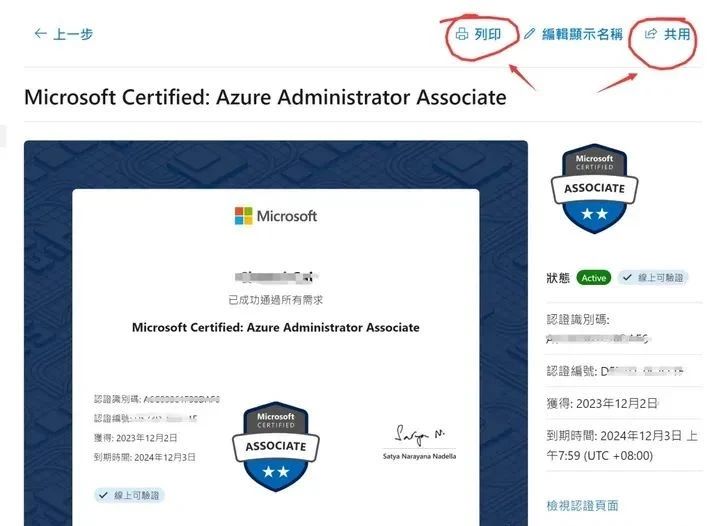Click the 認證識別碼 label in right panel
The height and width of the screenshot is (526, 720).
pos(578,319)
